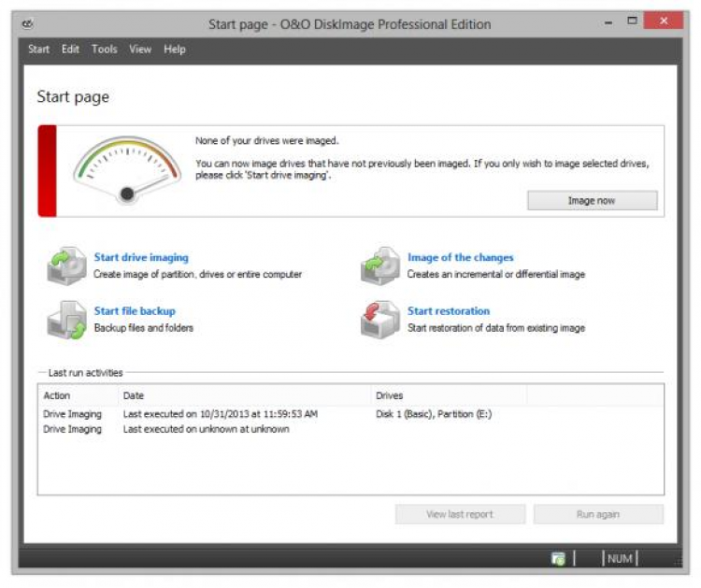The image size is (701, 588).
Task: Open the Tools menu
Action: tap(105, 50)
